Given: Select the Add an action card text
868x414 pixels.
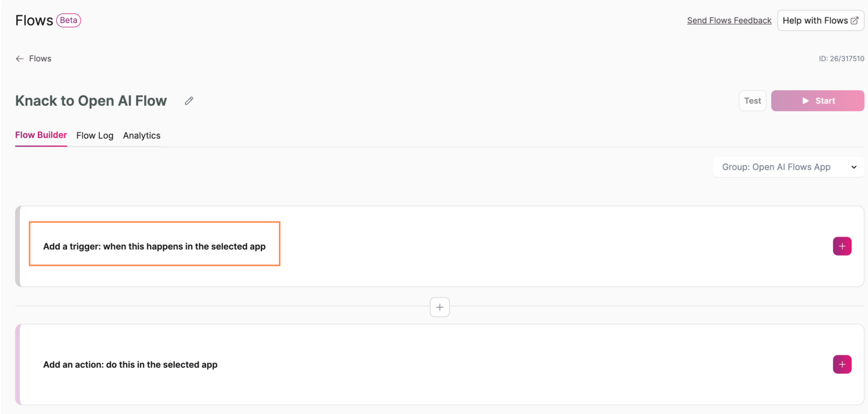Looking at the screenshot, I should point(130,365).
